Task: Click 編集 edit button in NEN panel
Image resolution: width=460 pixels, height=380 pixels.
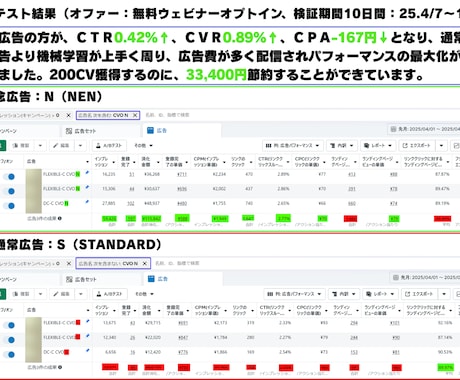Action: [x=62, y=146]
